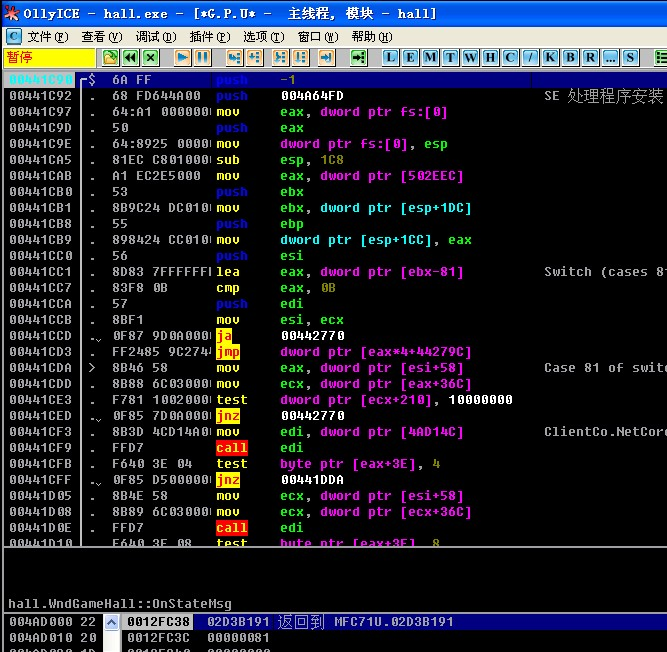Open Executable modules window (E button)
The height and width of the screenshot is (652, 667).
click(410, 58)
